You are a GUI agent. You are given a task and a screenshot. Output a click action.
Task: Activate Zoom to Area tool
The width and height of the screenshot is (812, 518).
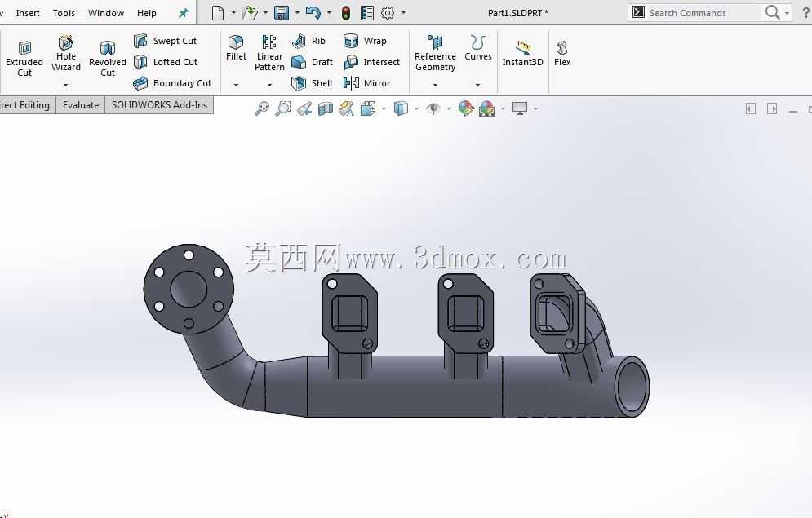click(282, 108)
